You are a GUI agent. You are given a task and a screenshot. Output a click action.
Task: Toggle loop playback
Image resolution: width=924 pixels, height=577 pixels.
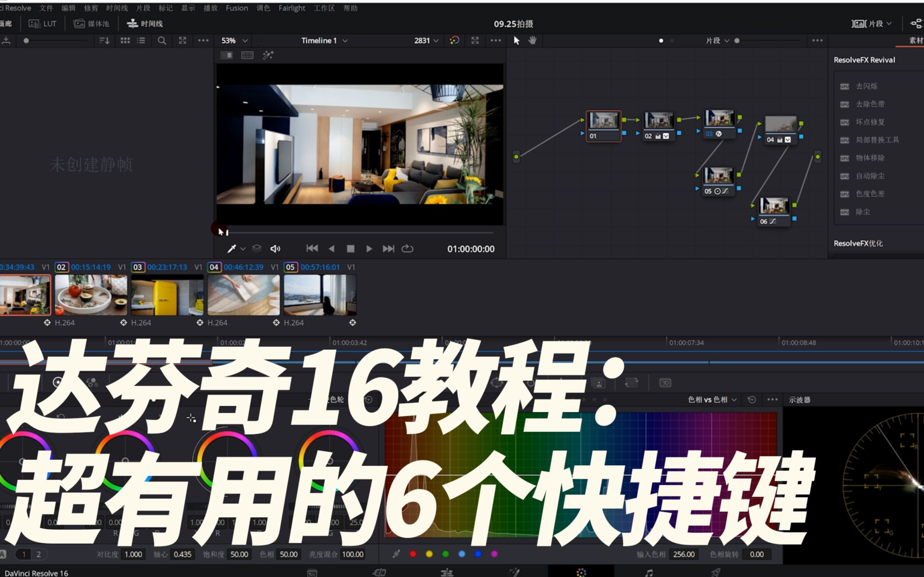[407, 249]
